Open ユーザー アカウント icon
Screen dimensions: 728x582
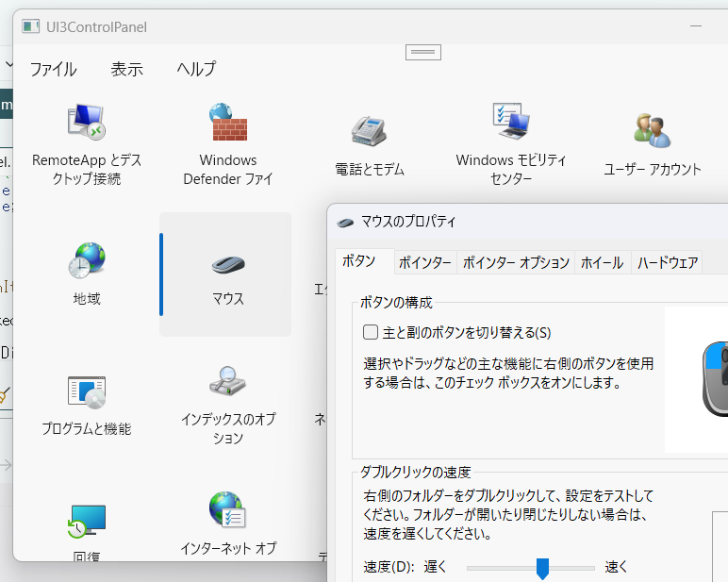click(652, 132)
